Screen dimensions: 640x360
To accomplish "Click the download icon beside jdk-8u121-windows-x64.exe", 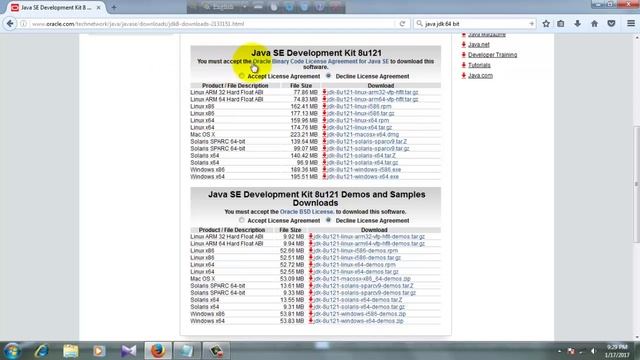I will tap(324, 176).
